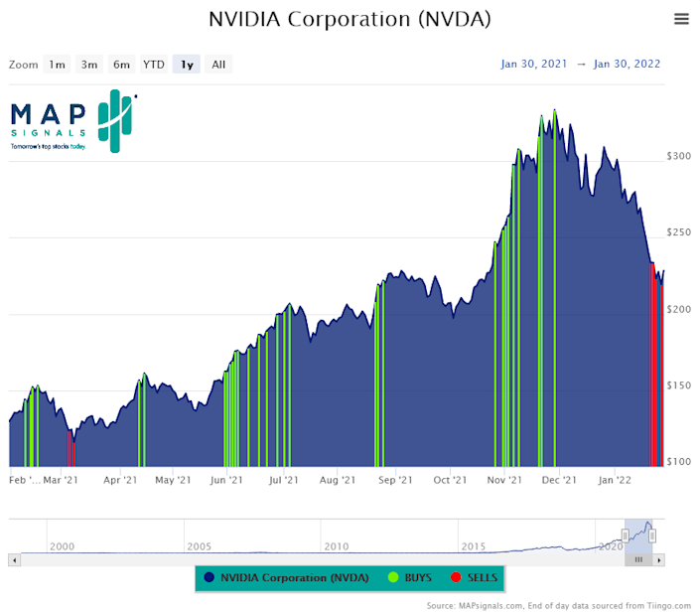Toggle the BUYS series in legend
This screenshot has width=700, height=613.
click(x=410, y=577)
